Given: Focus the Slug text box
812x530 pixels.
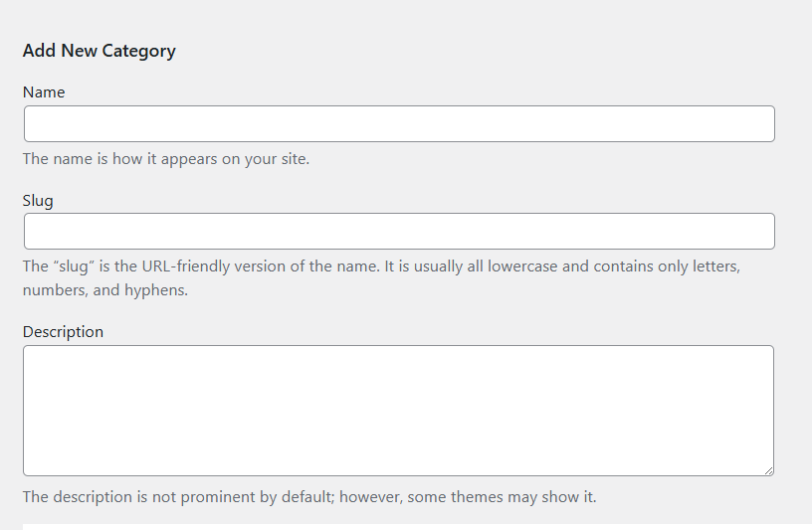Looking at the screenshot, I should 399,232.
